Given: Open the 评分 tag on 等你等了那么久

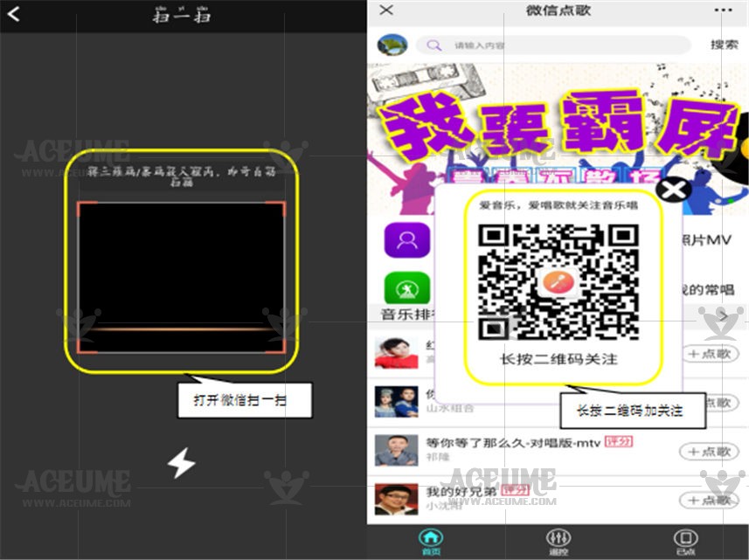Looking at the screenshot, I should [x=618, y=442].
